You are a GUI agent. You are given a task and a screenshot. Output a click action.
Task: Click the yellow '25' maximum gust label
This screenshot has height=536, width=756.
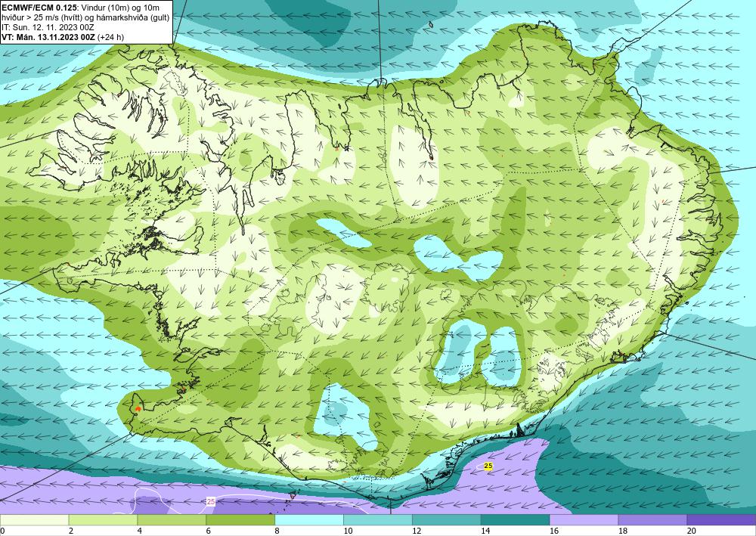click(x=488, y=466)
